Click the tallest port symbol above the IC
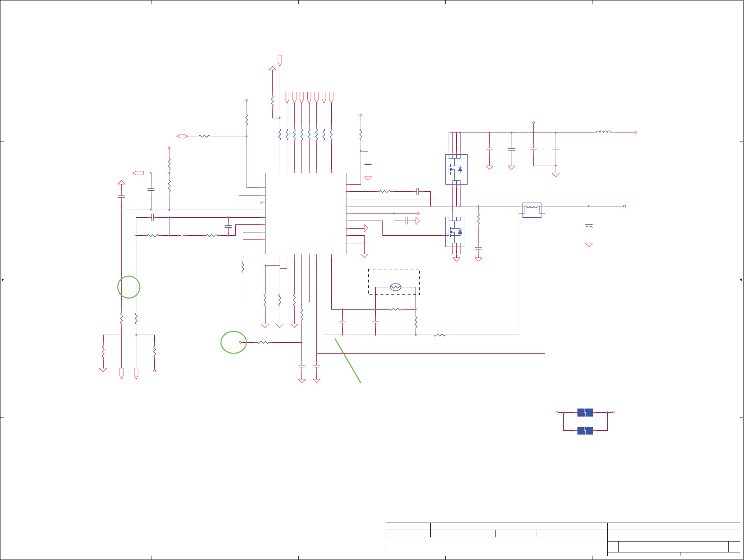Screen dimensions: 744x560 [x=280, y=60]
